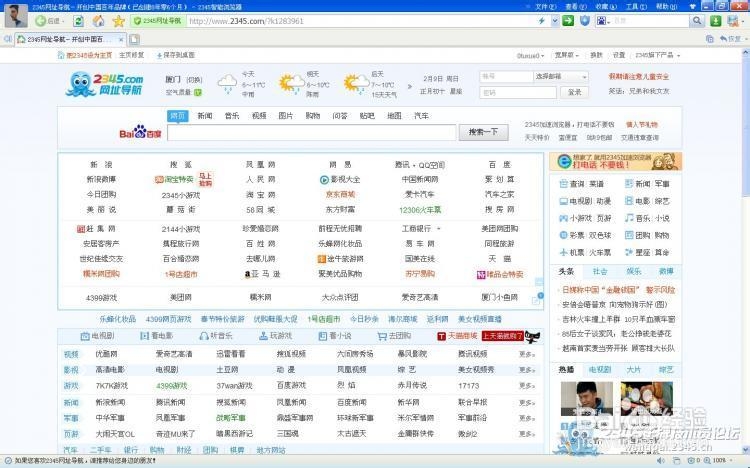Click the magnifier search icon in toolbar
Screen dimensions: 750x468
(x=696, y=21)
